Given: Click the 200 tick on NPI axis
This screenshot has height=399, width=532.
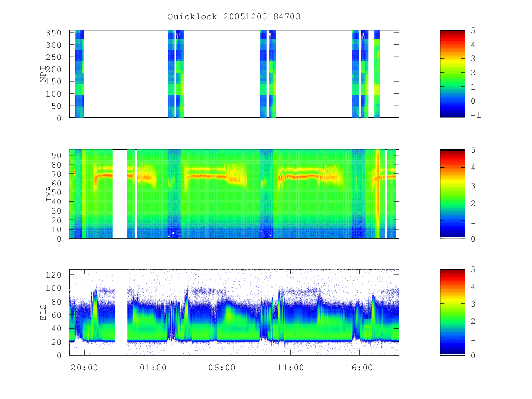Looking at the screenshot, I should pos(54,69).
